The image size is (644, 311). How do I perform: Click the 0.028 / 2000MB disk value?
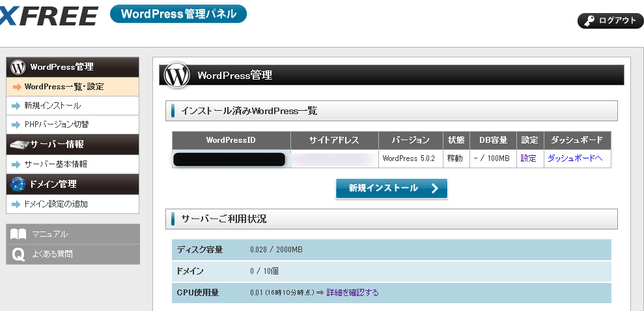coord(276,249)
